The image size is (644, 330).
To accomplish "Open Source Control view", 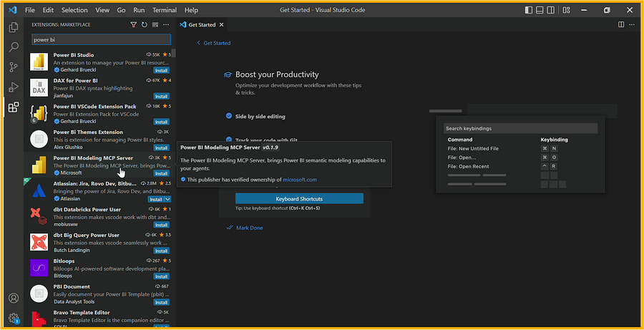I will tap(14, 67).
